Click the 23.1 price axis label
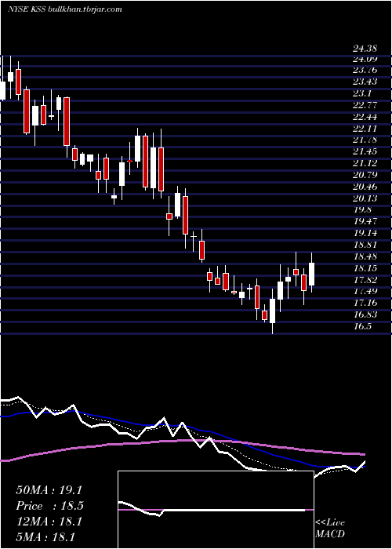Image resolution: width=392 pixels, height=549 pixels. click(362, 94)
